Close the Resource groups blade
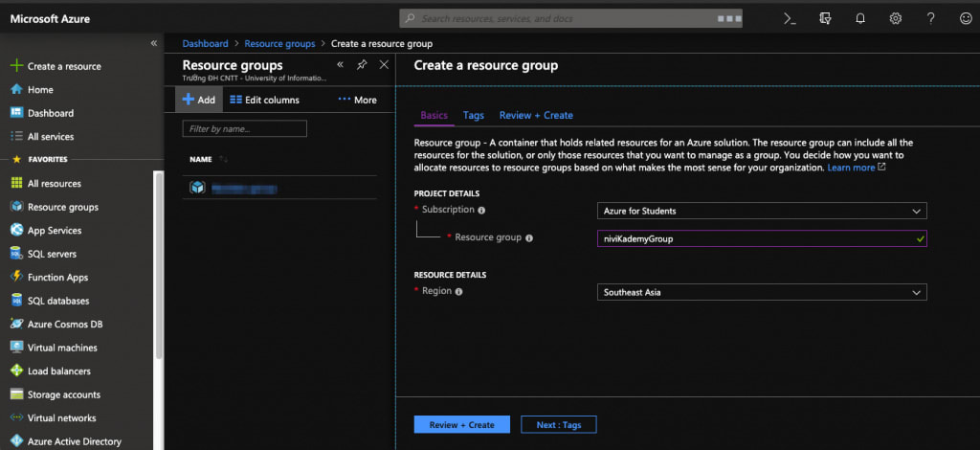Screen dimensions: 980x450 point(385,65)
